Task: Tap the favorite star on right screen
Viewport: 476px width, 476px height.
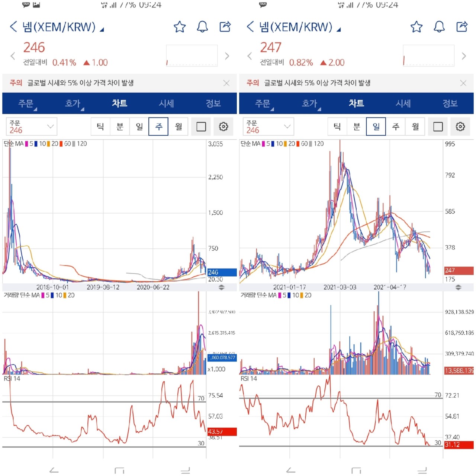Action: point(416,27)
